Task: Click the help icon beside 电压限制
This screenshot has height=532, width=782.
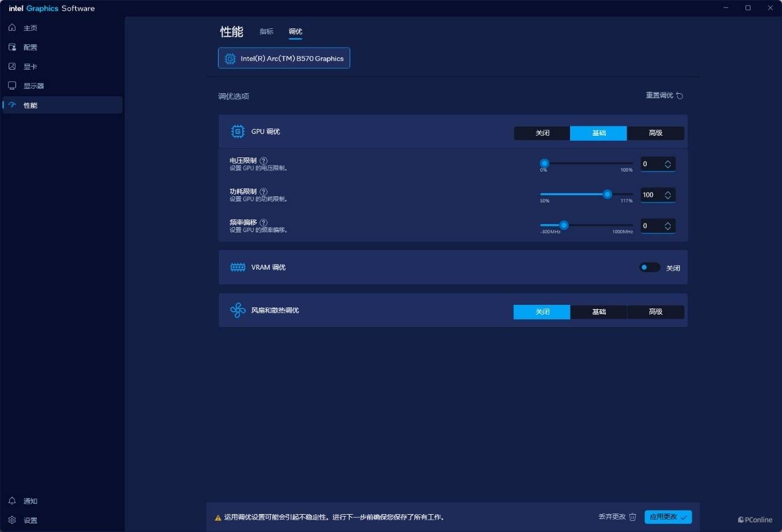Action: tap(264, 160)
